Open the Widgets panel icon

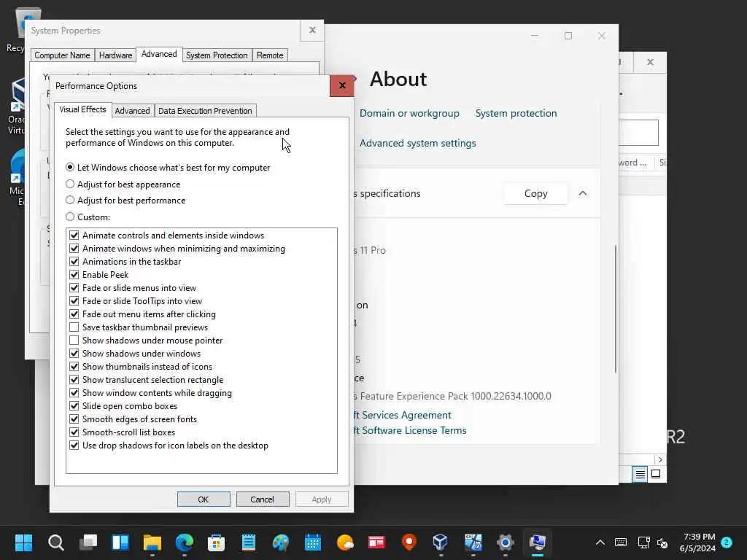[120, 542]
